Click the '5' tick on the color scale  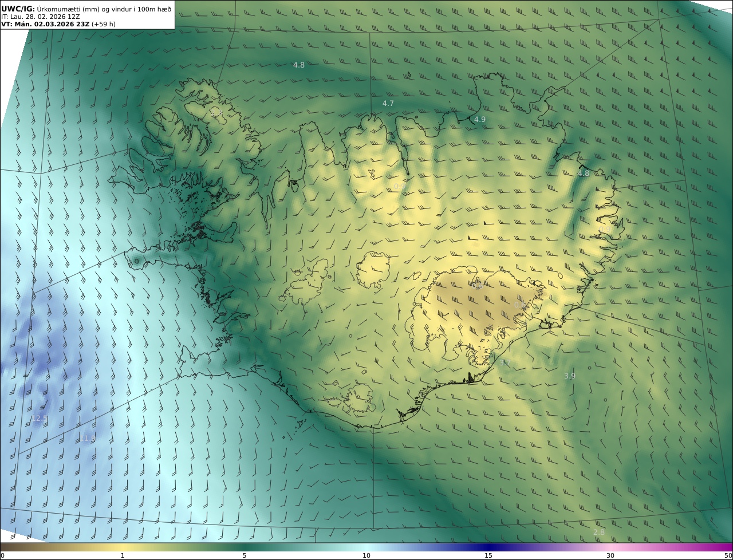245,555
